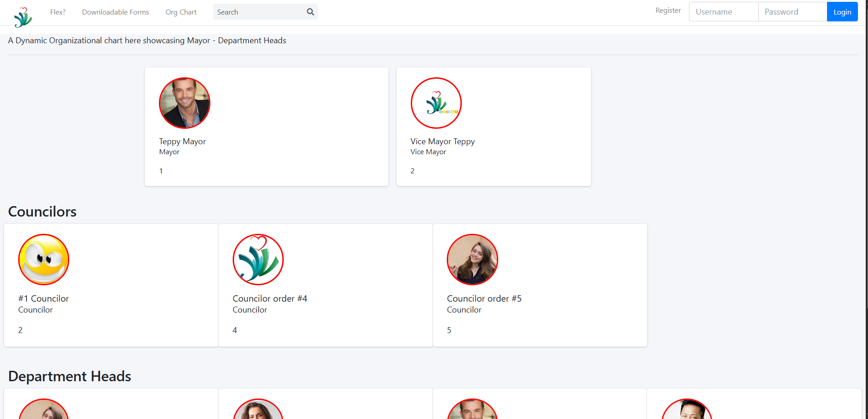Select the '#1 Councilor' name text
868x419 pixels.
[x=43, y=298]
